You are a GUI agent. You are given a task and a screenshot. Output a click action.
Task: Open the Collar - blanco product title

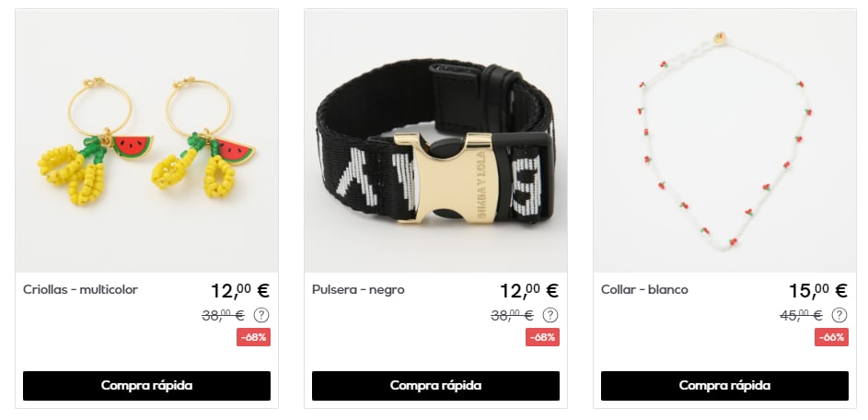(644, 290)
